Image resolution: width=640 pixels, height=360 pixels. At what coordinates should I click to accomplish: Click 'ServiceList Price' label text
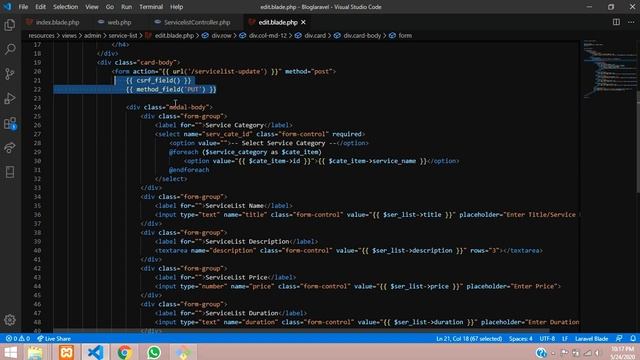(x=236, y=278)
